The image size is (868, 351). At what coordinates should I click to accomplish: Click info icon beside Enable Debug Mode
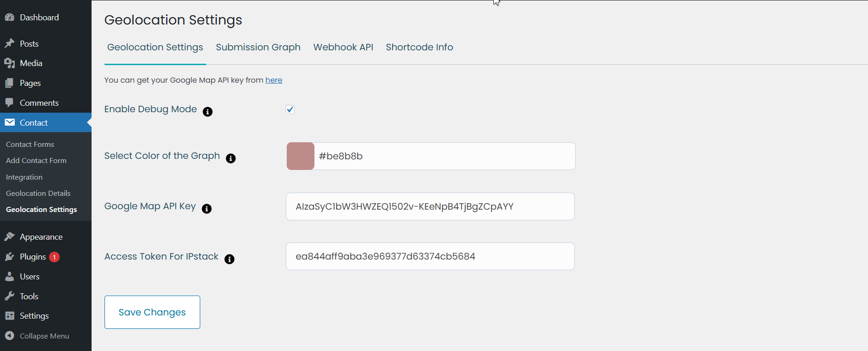click(208, 112)
